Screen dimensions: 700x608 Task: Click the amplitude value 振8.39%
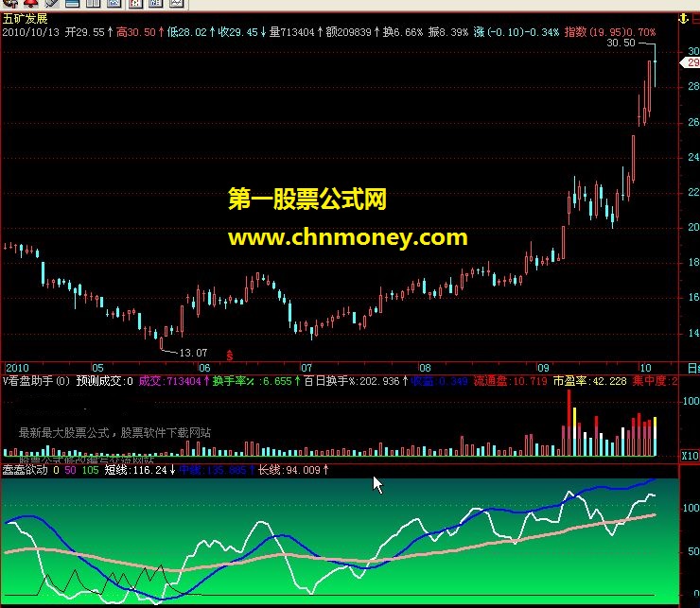(447, 32)
